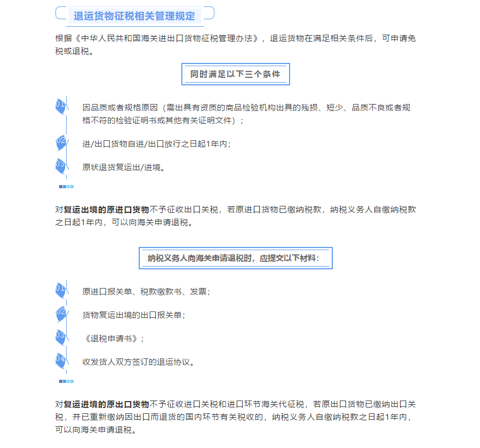Click the boxed label 纳税义务人向海关申请退税时，应提交以下材料

click(235, 258)
